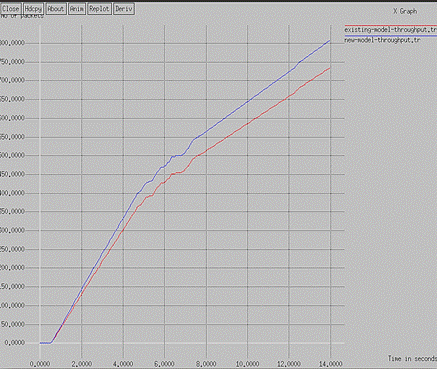437x369 pixels.
Task: Click x-axis tick label 12.0000
Action: click(x=289, y=364)
